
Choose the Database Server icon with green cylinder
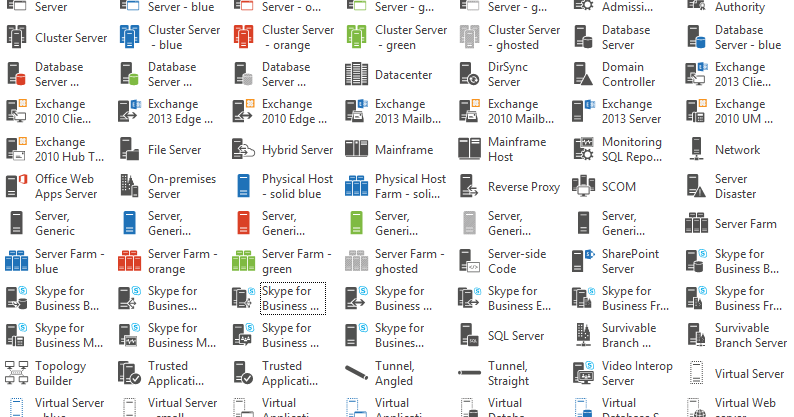130,74
